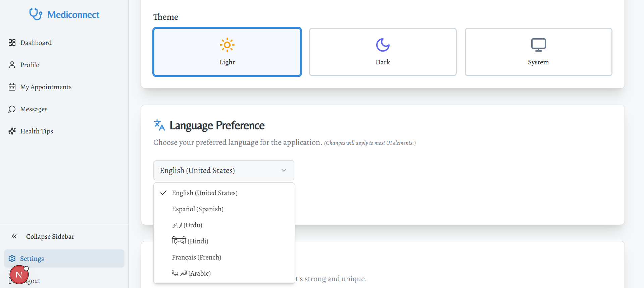Go to the Health Tips page
Viewport: 644px width, 288px height.
37,131
